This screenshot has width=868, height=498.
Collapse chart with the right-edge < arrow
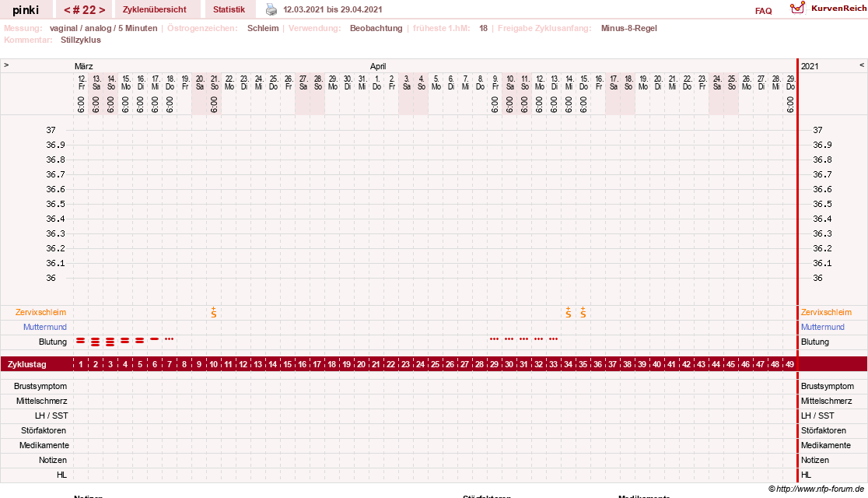[861, 65]
